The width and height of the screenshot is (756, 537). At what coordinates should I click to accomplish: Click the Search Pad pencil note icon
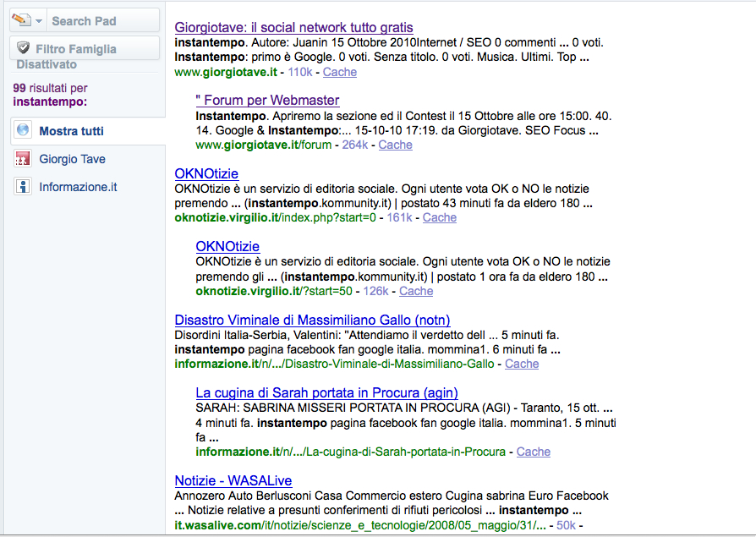tap(21, 20)
